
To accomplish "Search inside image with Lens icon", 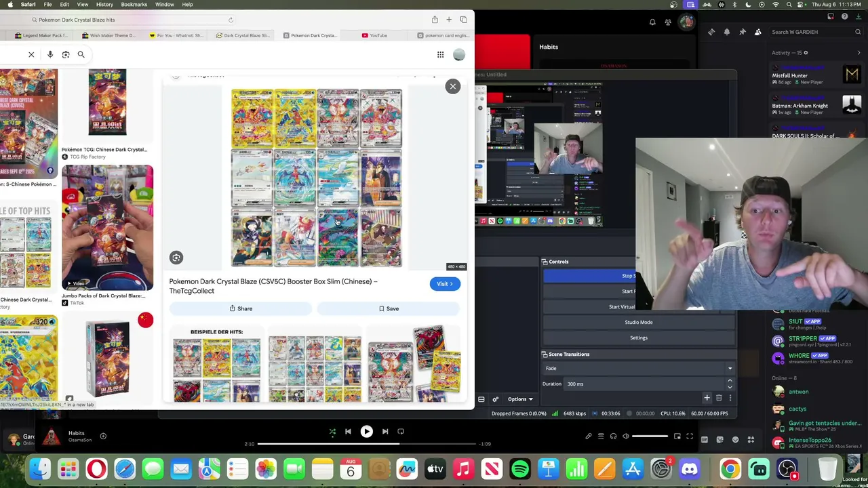I will coord(176,258).
